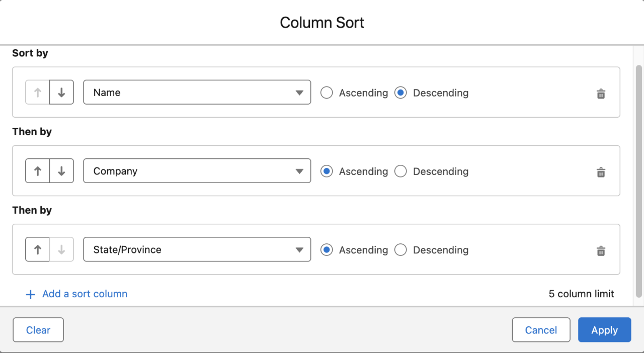644x353 pixels.
Task: Open the Name column dropdown
Action: [299, 92]
